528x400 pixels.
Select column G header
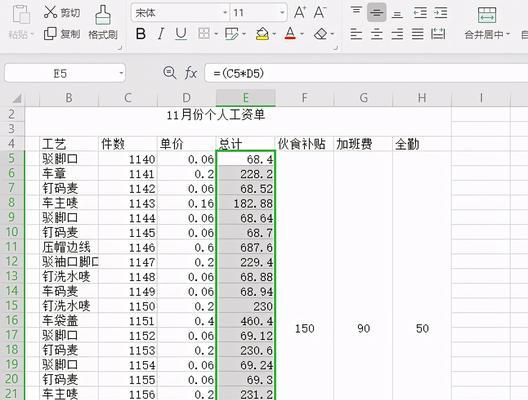pos(363,98)
